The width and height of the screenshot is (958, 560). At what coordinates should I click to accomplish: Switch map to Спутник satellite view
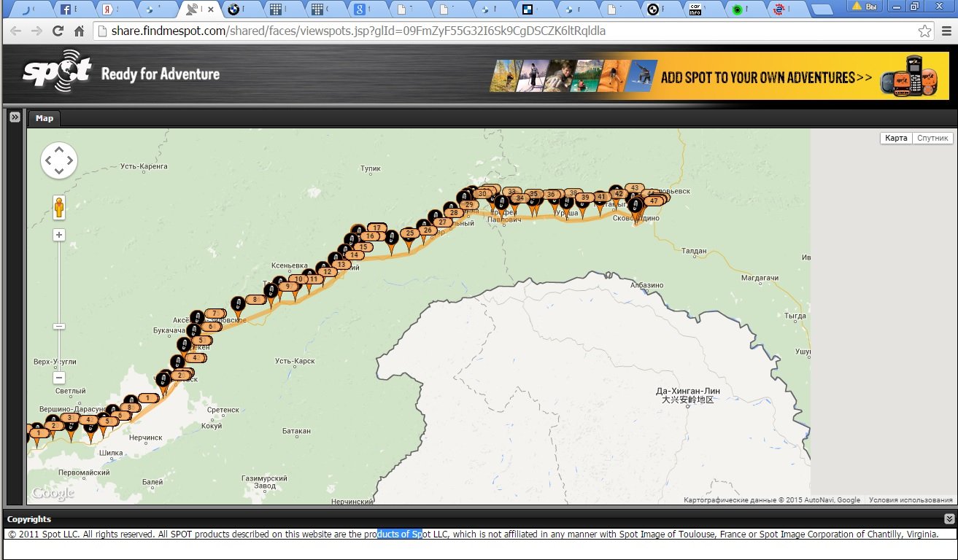coord(932,138)
